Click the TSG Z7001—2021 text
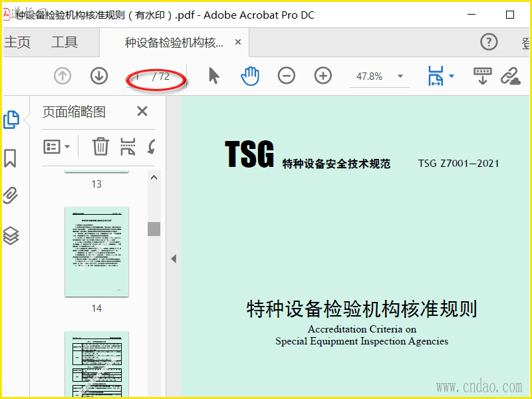The height and width of the screenshot is (399, 532). [458, 164]
